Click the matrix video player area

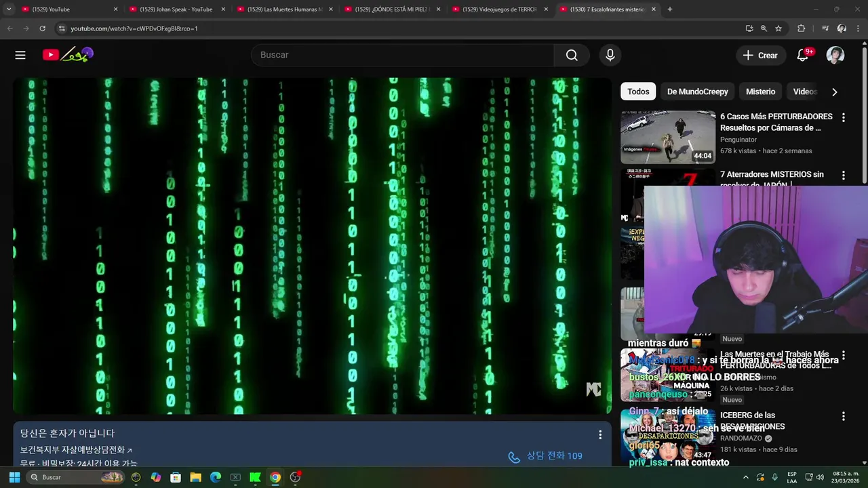(x=313, y=245)
